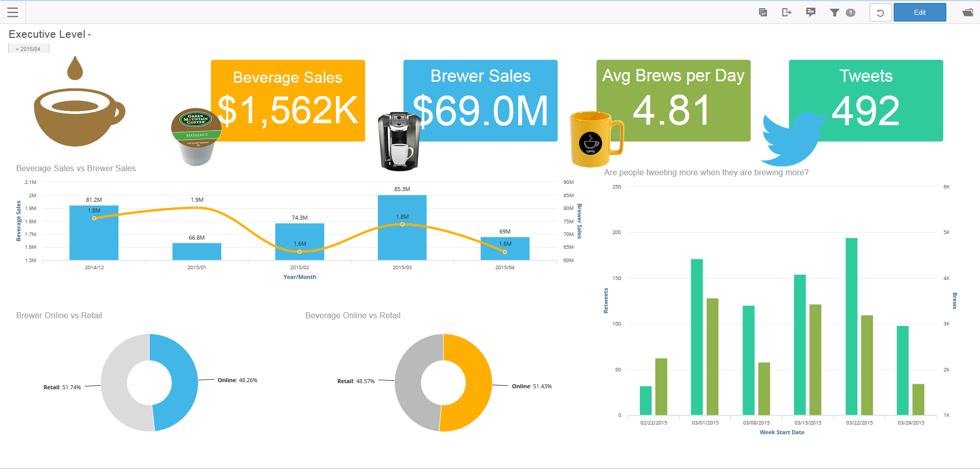The image size is (980, 469).
Task: Click the refresh arrow button
Action: pos(880,12)
